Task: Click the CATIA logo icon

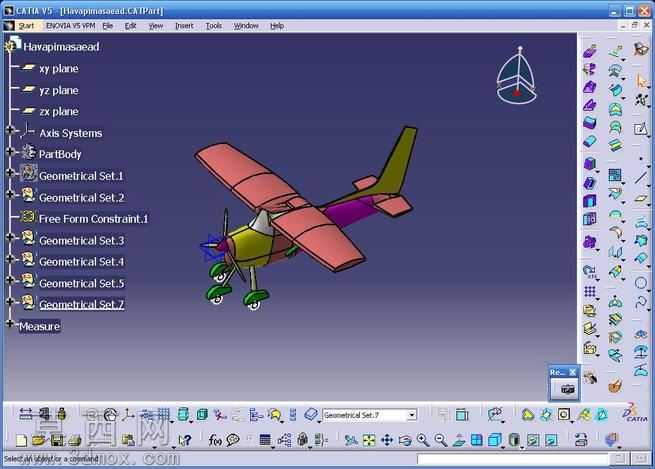Action: click(635, 413)
